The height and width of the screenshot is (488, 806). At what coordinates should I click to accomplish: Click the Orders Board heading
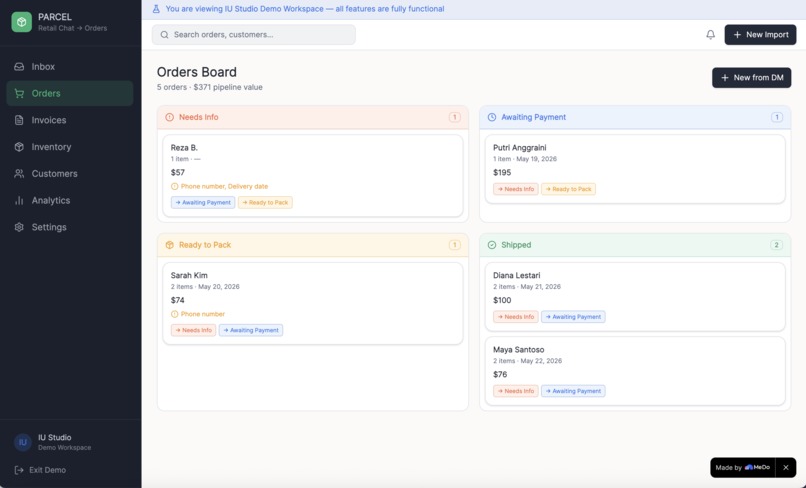(197, 72)
